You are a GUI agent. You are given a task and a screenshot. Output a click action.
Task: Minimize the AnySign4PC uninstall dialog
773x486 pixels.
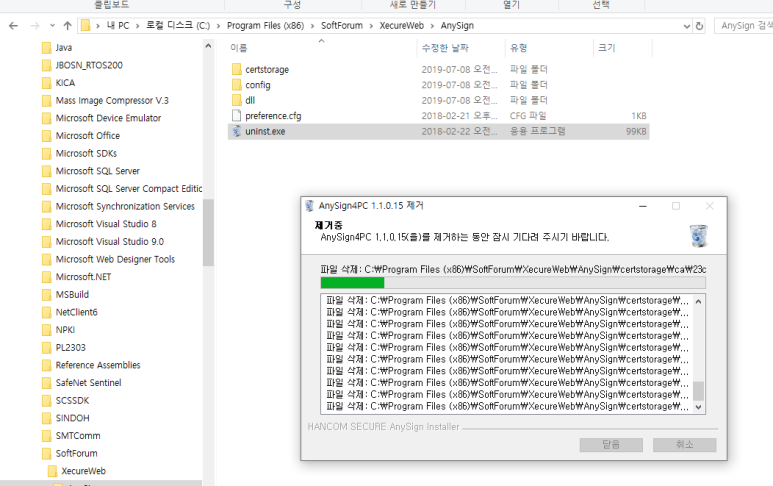tap(643, 206)
